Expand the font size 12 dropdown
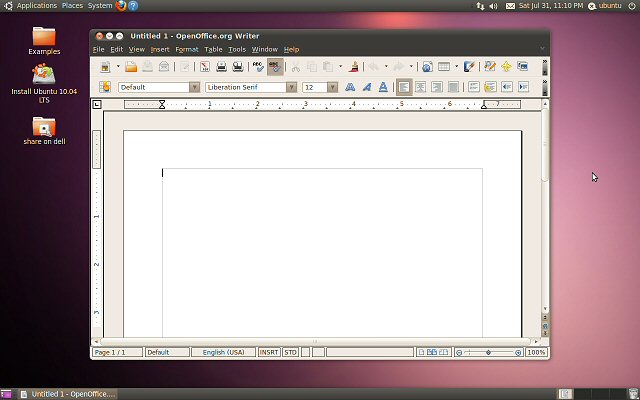This screenshot has height=400, width=640. pos(333,87)
